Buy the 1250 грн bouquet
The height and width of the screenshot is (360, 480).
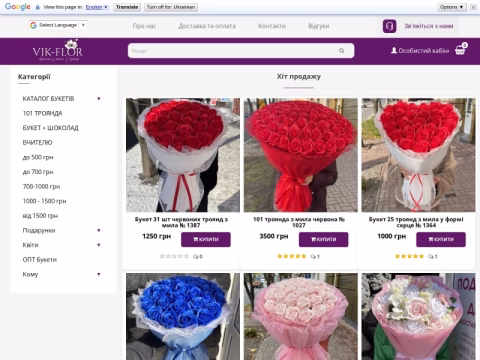point(206,239)
